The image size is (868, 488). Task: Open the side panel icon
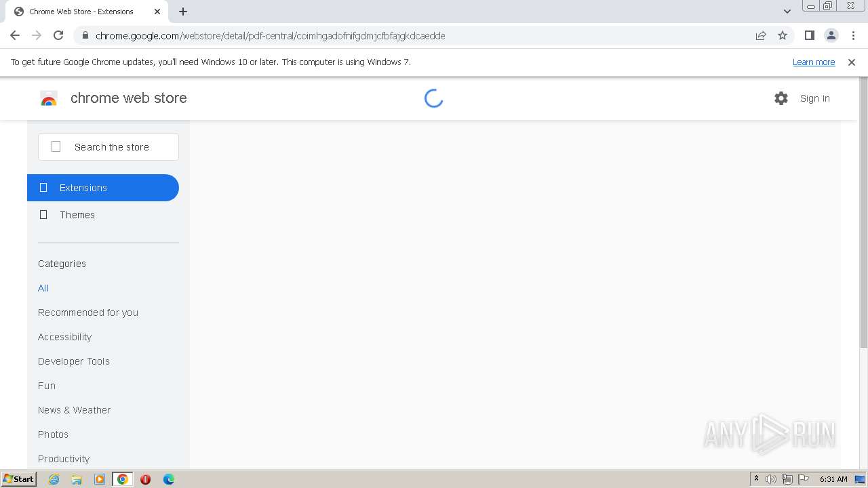(809, 35)
